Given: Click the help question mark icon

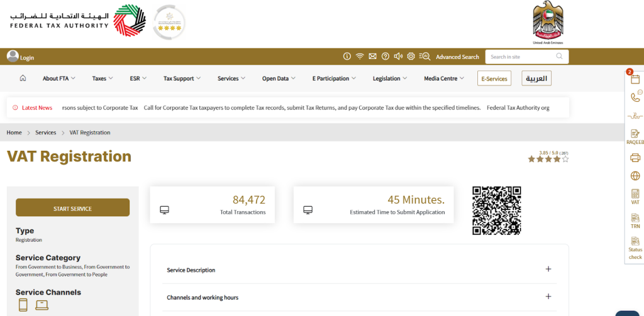Looking at the screenshot, I should [x=386, y=57].
